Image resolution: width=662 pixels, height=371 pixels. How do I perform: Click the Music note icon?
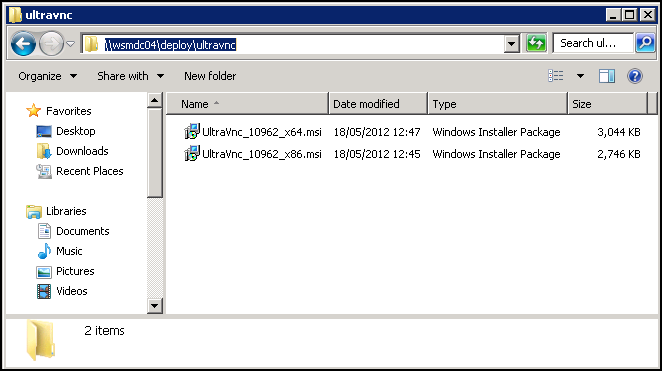point(44,251)
